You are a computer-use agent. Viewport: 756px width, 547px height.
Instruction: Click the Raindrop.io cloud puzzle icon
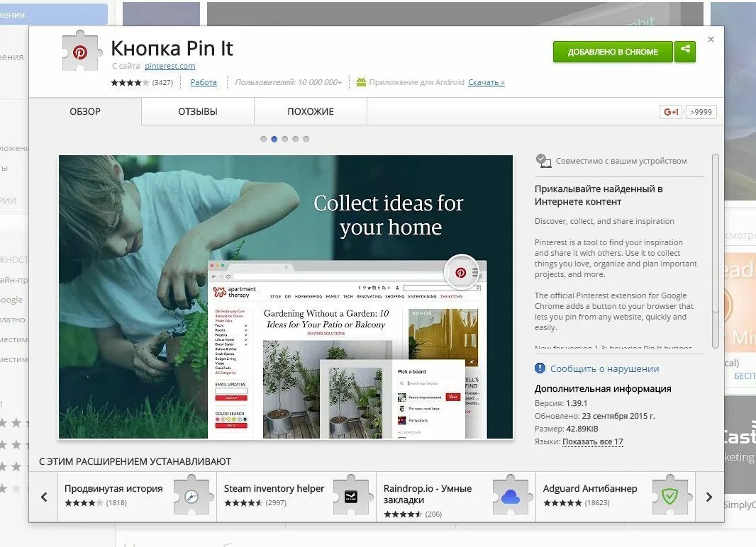coord(511,495)
